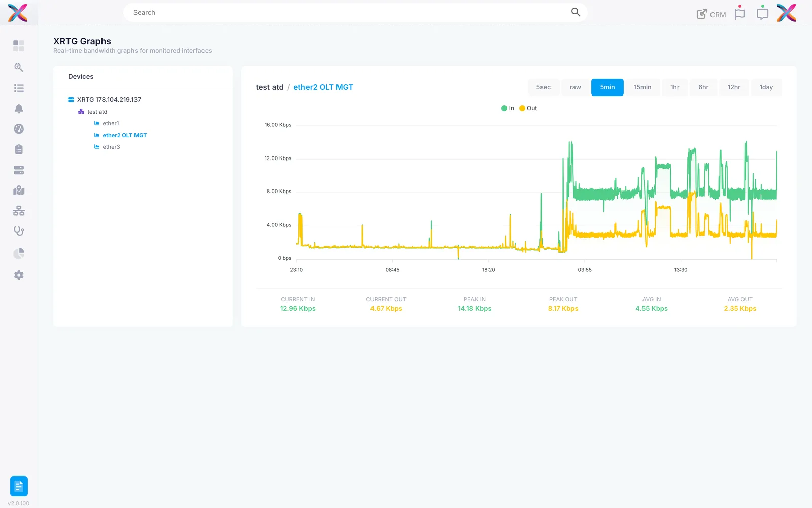Click the Devices panel heading
Image resolution: width=812 pixels, height=508 pixels.
coord(81,77)
